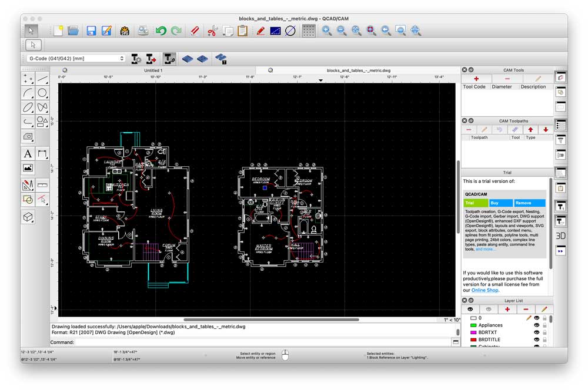Image resolution: width=588 pixels, height=390 pixels.
Task: Add a new CAM tool
Action: coord(476,79)
